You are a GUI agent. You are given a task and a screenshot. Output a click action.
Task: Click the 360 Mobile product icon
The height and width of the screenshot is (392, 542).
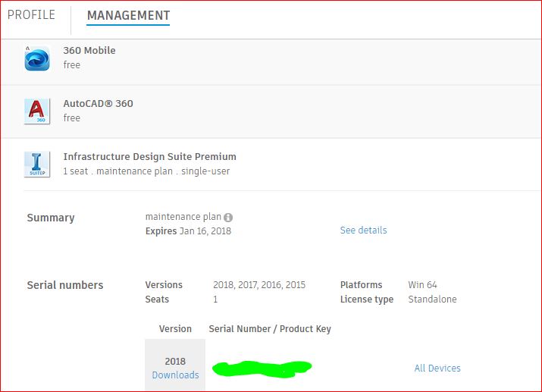tap(37, 59)
